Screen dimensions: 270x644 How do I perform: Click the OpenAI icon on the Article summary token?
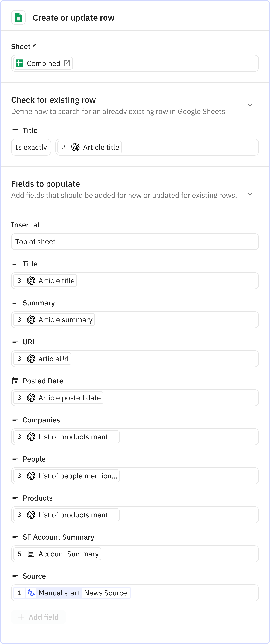click(31, 319)
